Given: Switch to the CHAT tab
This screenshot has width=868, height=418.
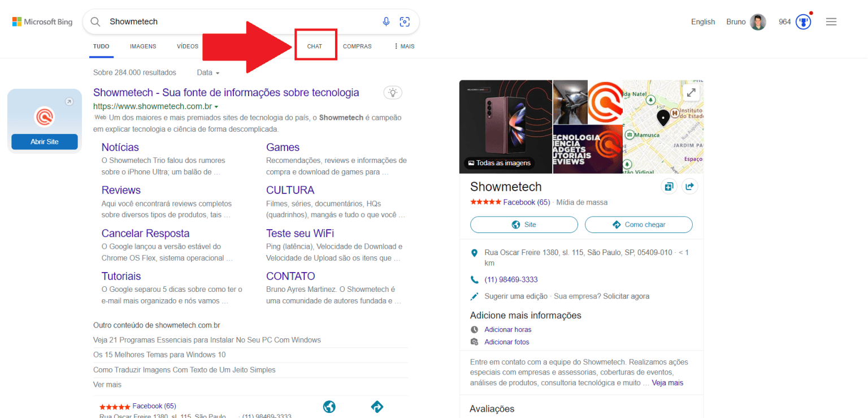Looking at the screenshot, I should pos(315,46).
